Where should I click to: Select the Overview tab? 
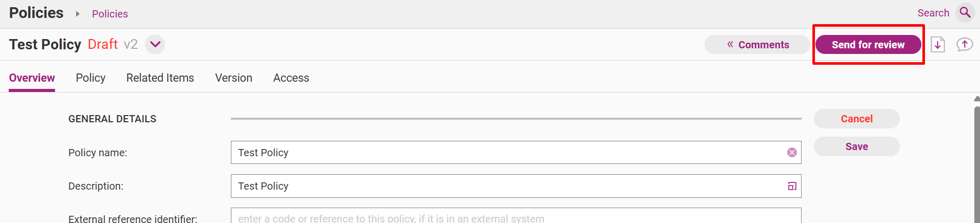click(x=32, y=78)
